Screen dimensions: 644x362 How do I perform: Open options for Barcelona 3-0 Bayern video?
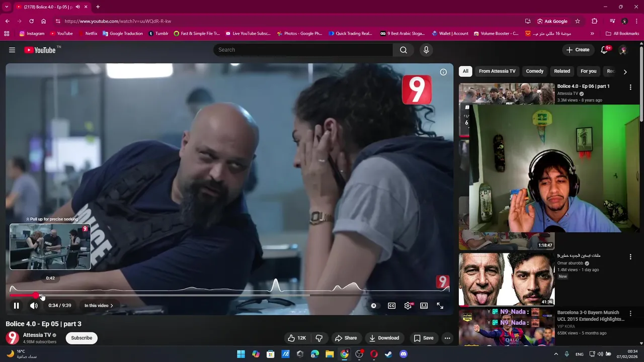630,314
